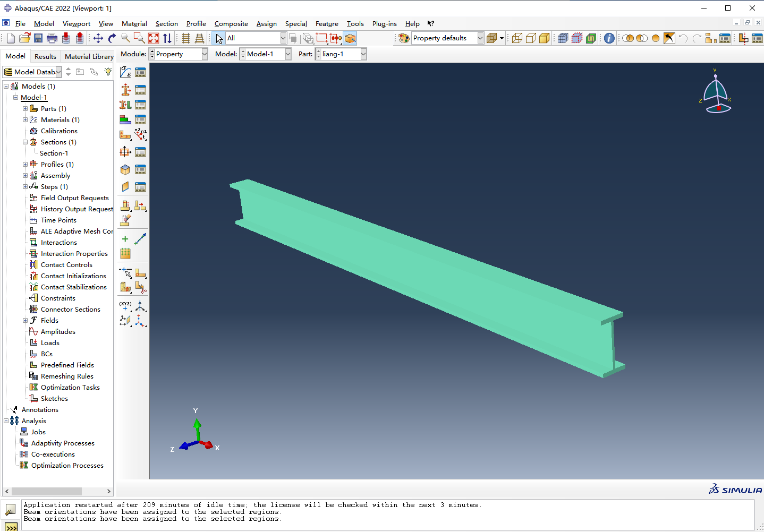Open the Part dropdown showing liang-1
Image resolution: width=764 pixels, height=532 pixels.
point(341,54)
